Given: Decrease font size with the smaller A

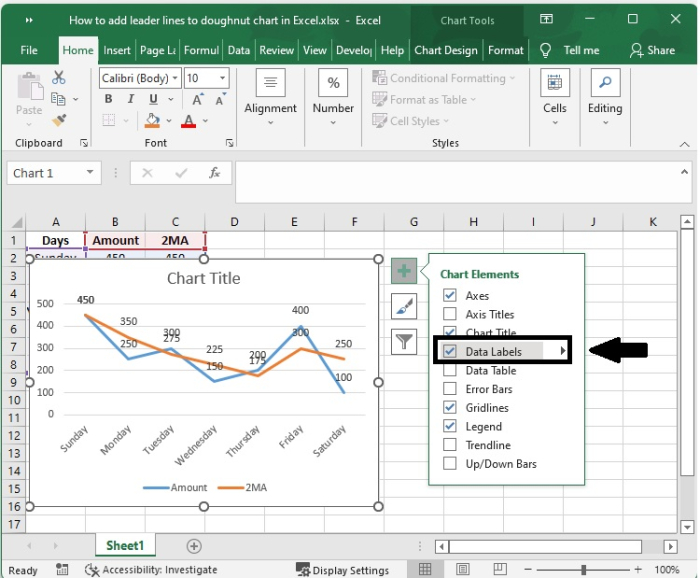Looking at the screenshot, I should point(221,99).
